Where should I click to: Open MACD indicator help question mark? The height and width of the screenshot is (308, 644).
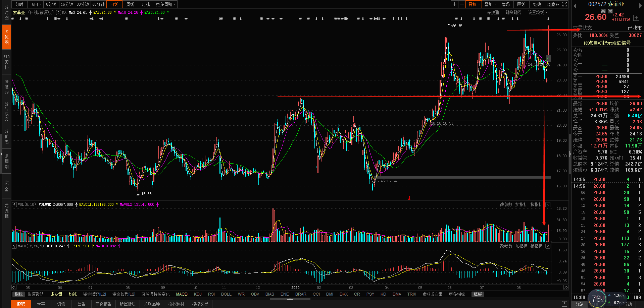14,246
